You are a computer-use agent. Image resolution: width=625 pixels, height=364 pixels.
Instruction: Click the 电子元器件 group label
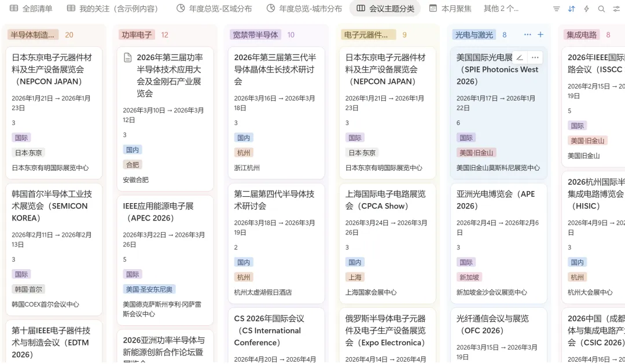point(368,35)
